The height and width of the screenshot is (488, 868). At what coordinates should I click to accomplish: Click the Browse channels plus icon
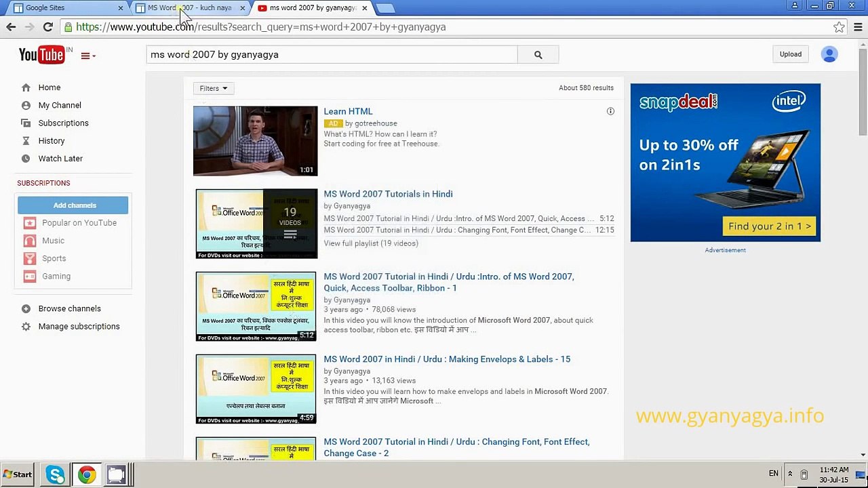[x=26, y=308]
